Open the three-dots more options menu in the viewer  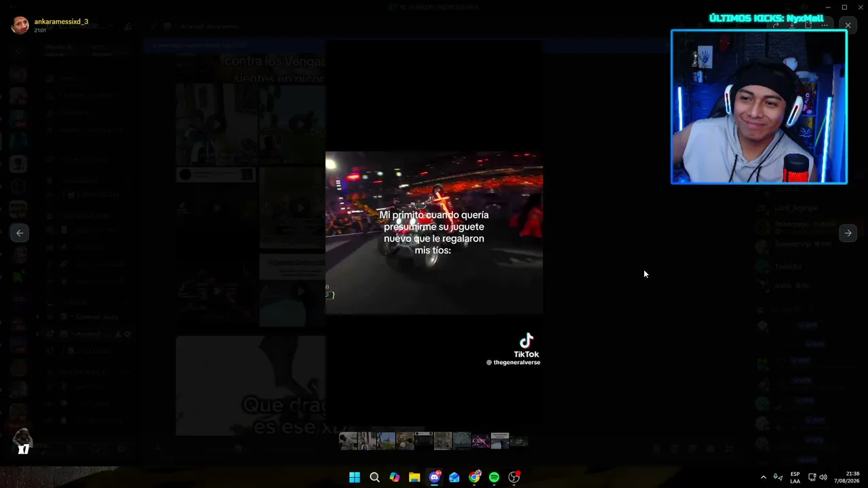(824, 25)
